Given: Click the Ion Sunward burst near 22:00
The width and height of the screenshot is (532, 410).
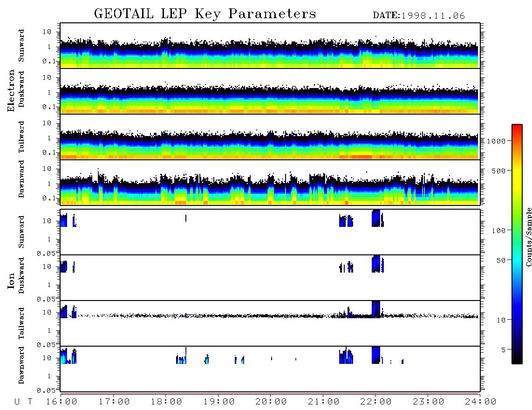Looking at the screenshot, I should [377, 218].
